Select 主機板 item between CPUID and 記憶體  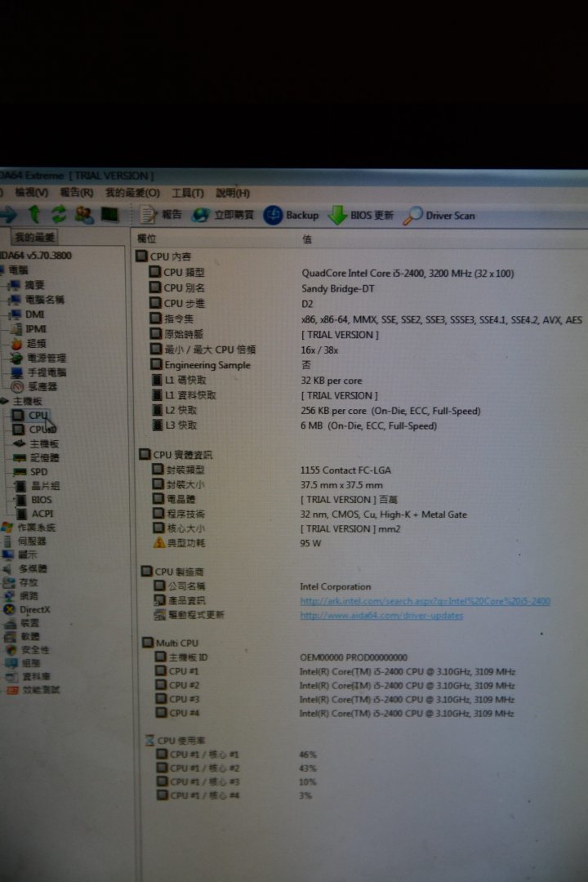(37, 443)
